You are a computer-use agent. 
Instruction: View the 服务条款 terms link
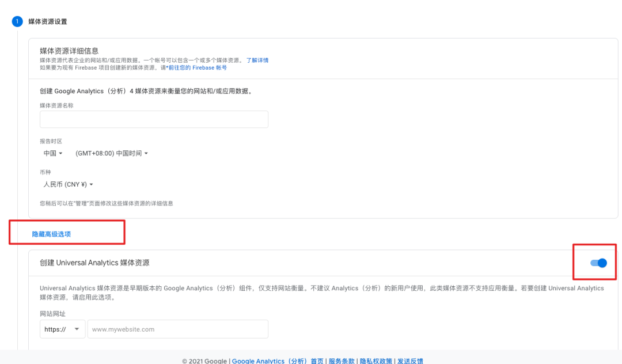tap(342, 361)
